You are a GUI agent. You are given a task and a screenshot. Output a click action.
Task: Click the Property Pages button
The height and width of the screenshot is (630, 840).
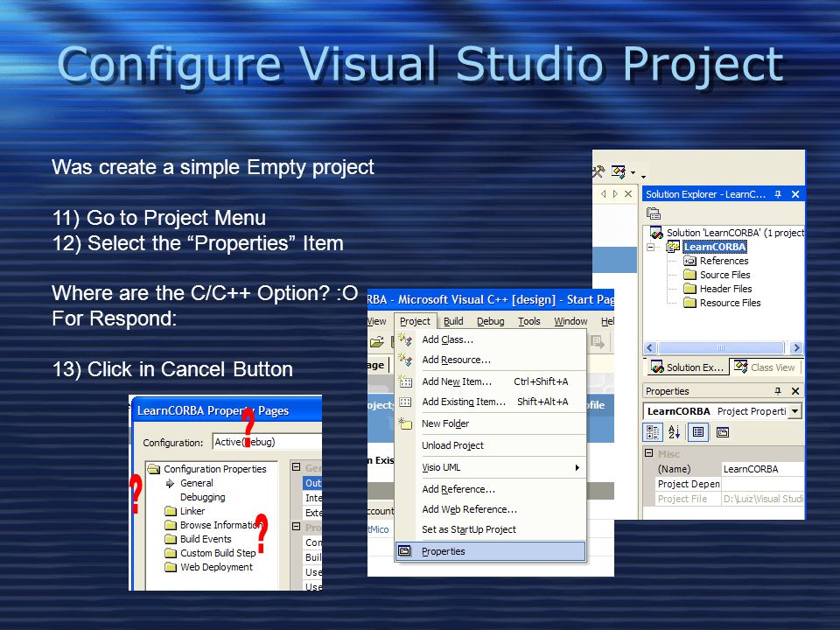pyautogui.click(x=723, y=432)
